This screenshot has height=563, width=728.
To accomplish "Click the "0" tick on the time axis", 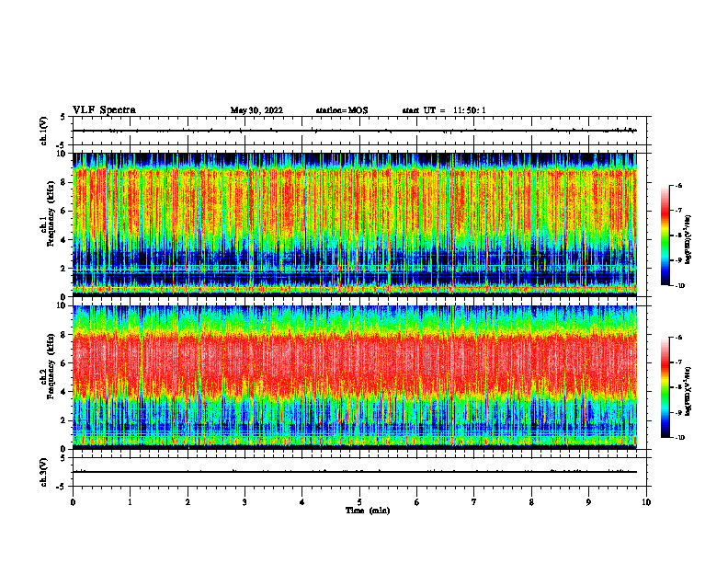I will click(x=73, y=502).
